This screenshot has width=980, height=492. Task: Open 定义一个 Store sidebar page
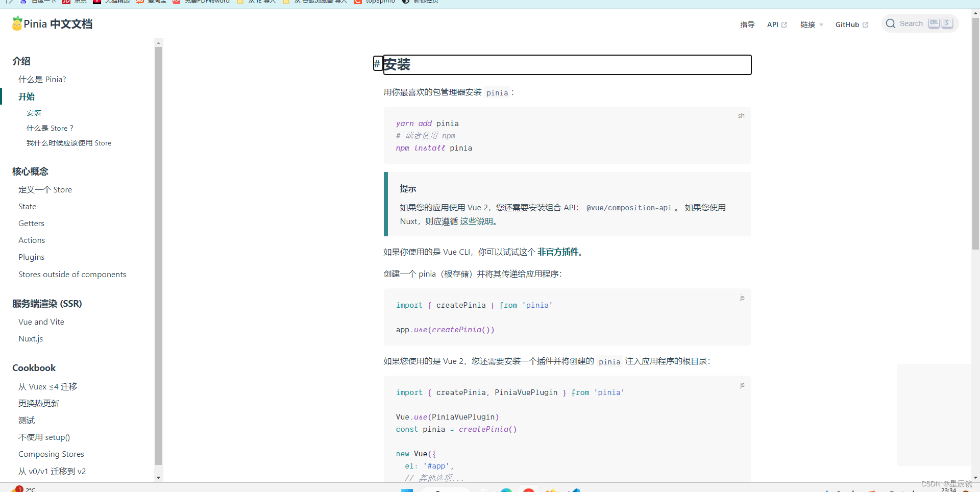click(45, 190)
